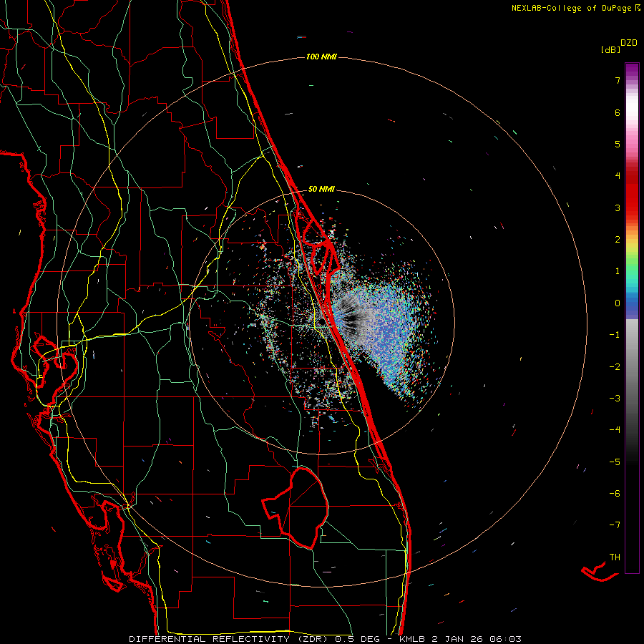This screenshot has width=644, height=644.
Task: Click the red Lake Okeechobee outline
Action: (296, 507)
